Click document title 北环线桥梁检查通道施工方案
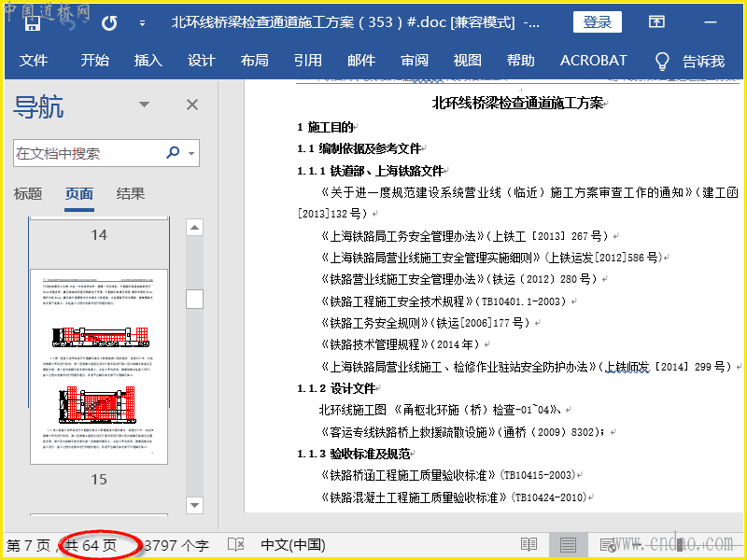Viewport: 747px width, 560px height. pyautogui.click(x=517, y=103)
